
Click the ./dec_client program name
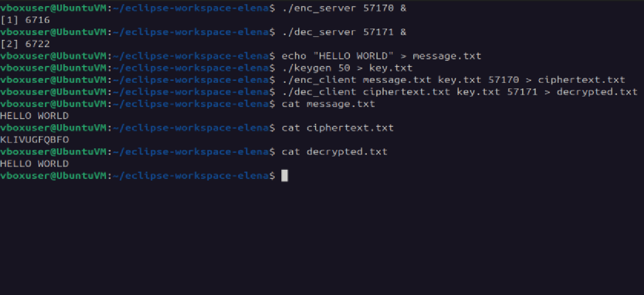click(x=319, y=92)
